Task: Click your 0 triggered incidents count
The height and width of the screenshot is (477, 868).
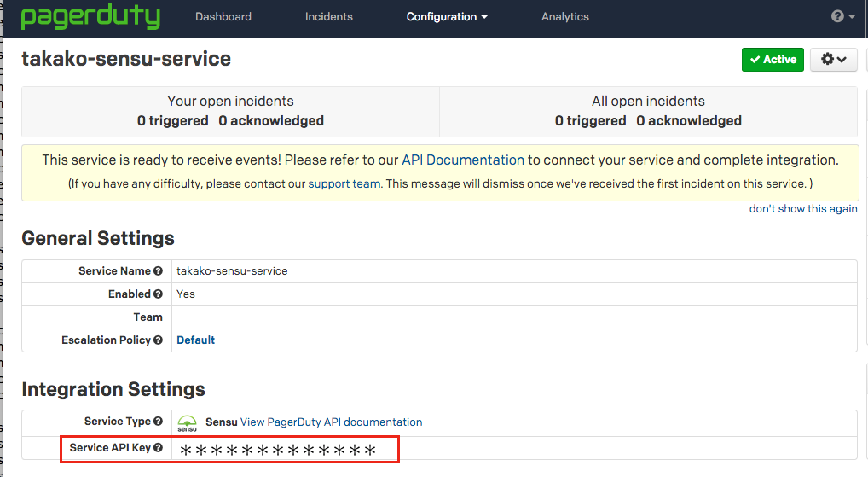Action: tap(173, 121)
